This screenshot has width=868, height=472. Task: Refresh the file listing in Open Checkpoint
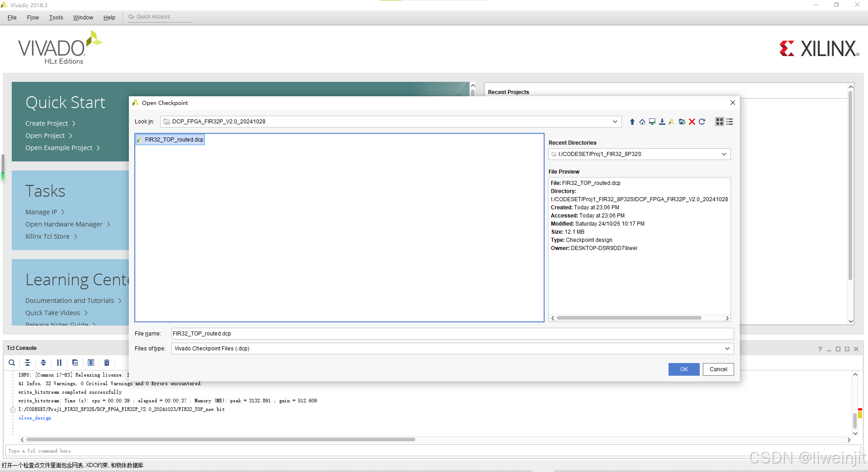coord(702,122)
